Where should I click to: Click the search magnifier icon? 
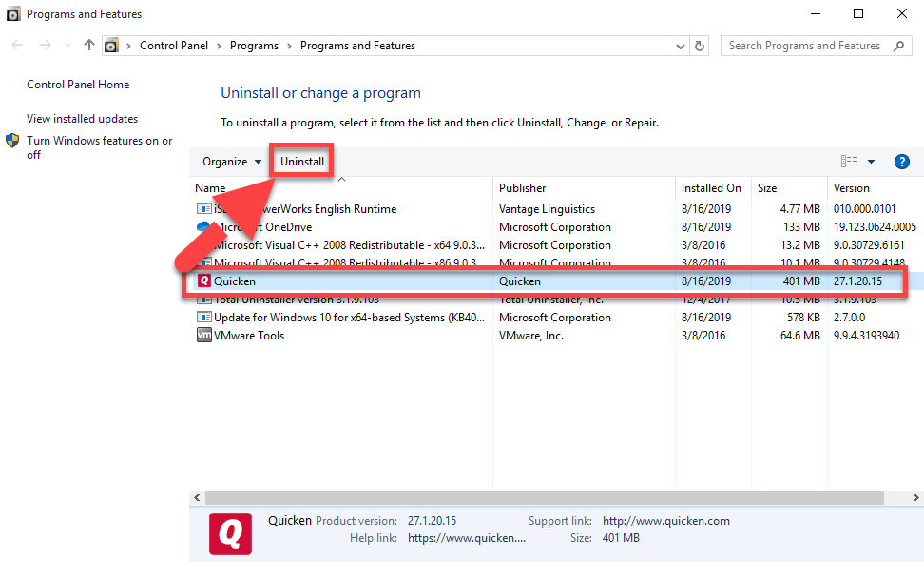(898, 46)
